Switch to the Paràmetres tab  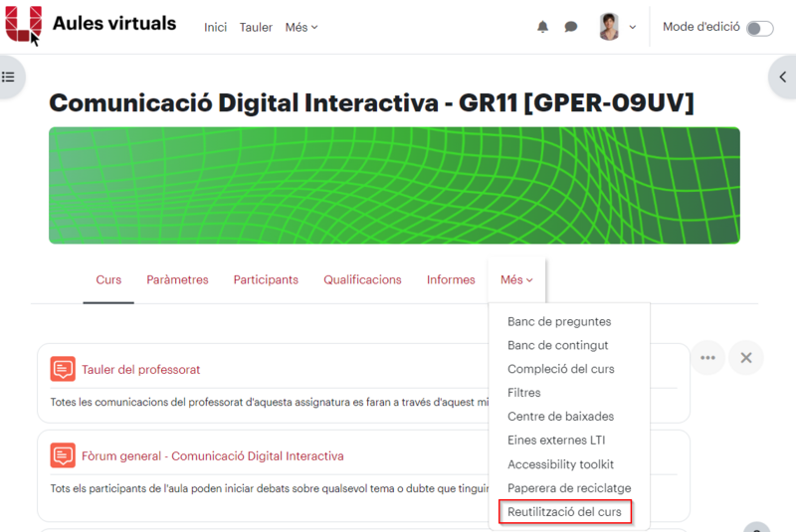[x=178, y=280]
